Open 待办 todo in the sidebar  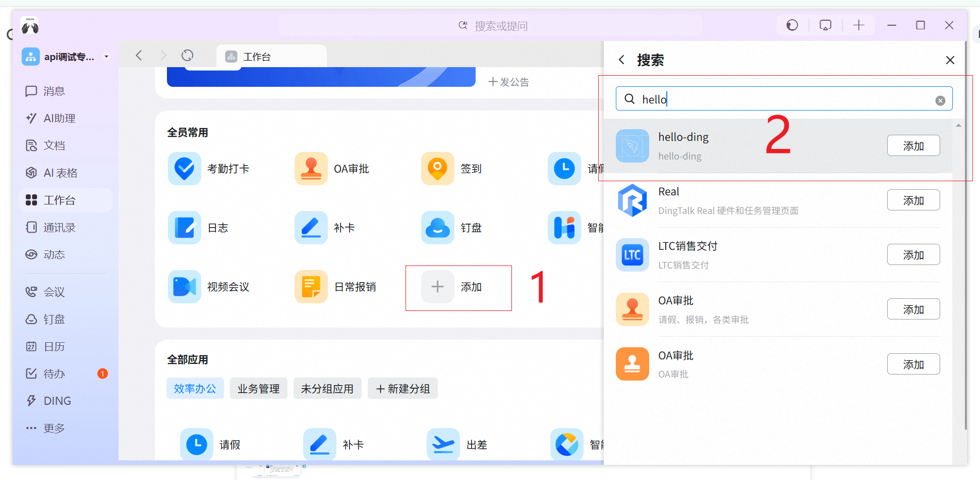66,374
